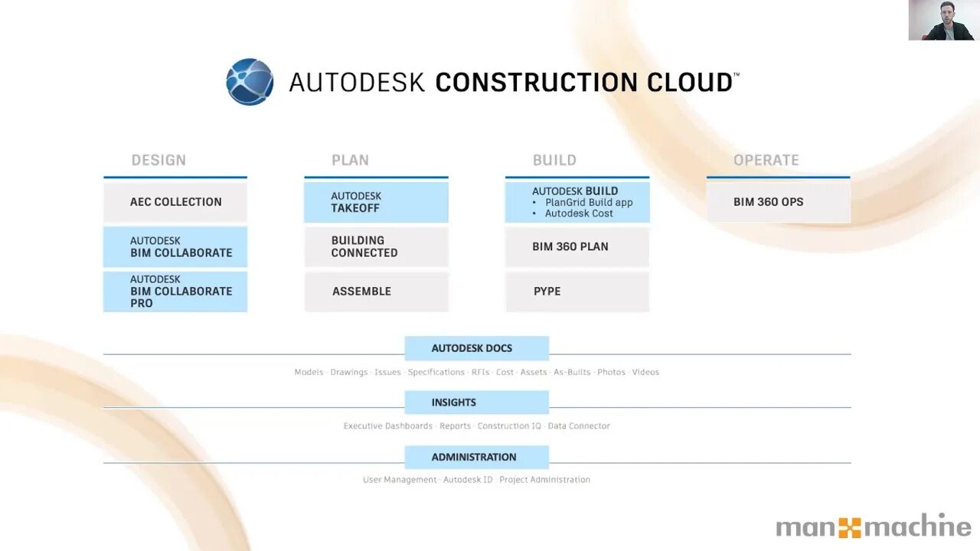Click the DESIGN column heading
This screenshot has height=551, width=980.
pyautogui.click(x=158, y=160)
